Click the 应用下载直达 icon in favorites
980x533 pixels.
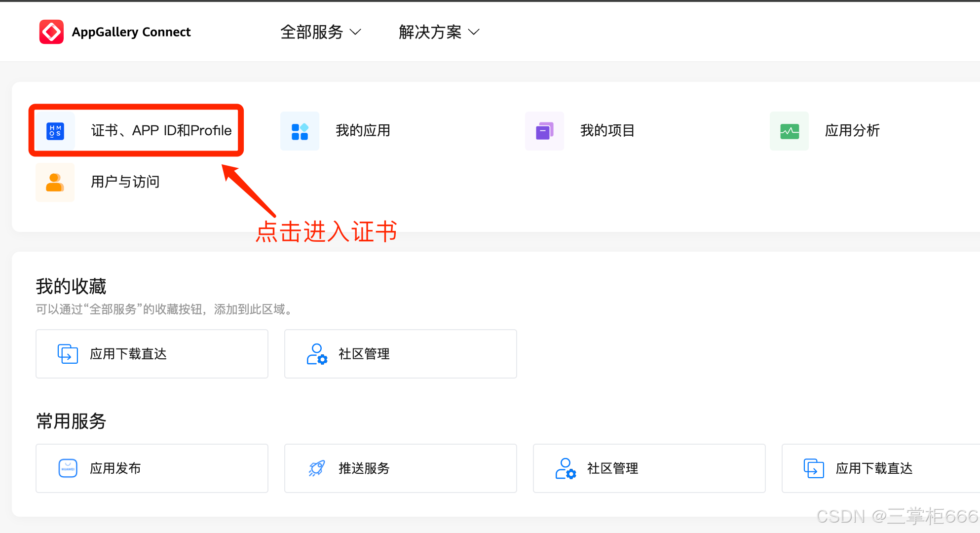pyautogui.click(x=68, y=354)
